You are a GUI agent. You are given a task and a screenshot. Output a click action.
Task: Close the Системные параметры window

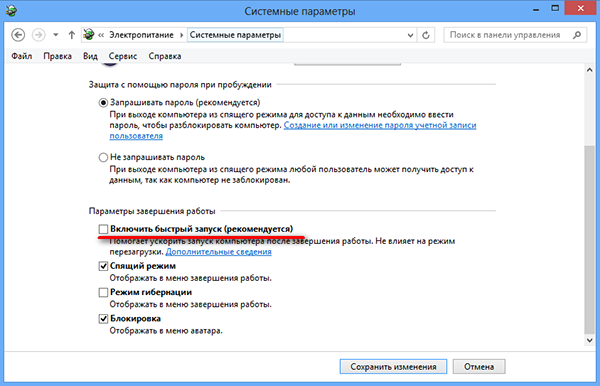[x=580, y=8]
